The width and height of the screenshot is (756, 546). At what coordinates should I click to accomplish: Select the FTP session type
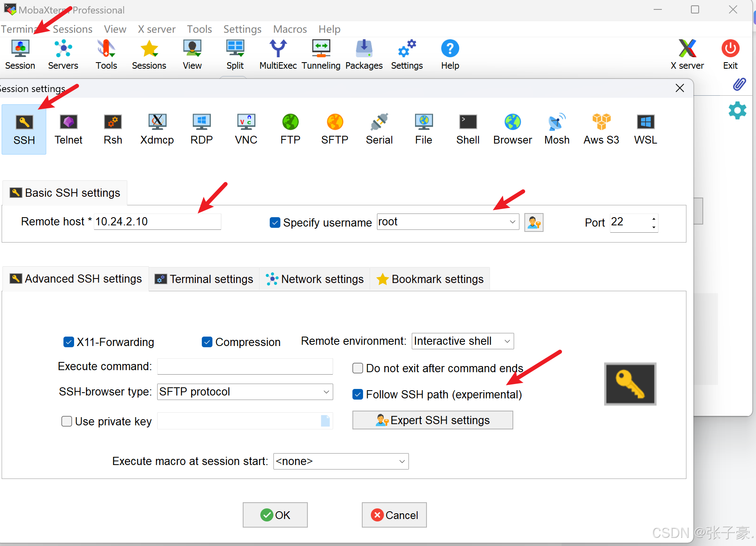(290, 129)
